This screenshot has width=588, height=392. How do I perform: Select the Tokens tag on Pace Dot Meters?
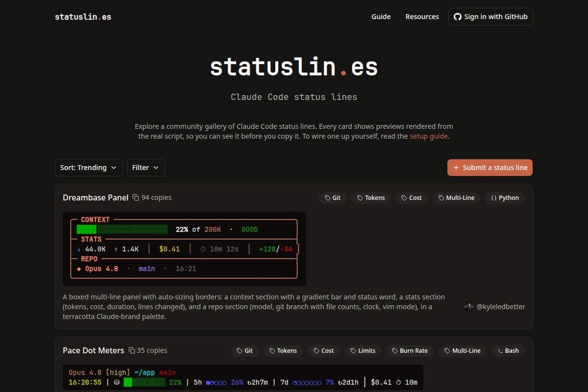[x=283, y=351]
